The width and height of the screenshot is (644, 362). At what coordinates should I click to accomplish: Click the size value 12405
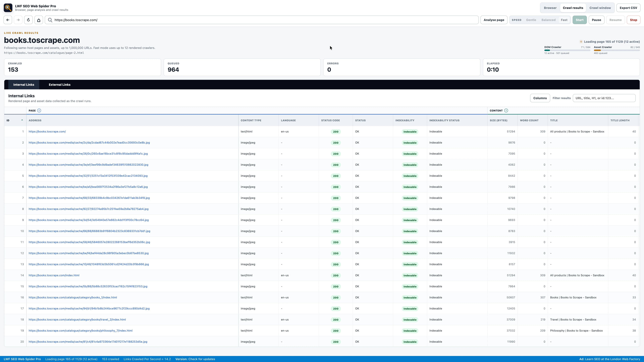(x=511, y=309)
